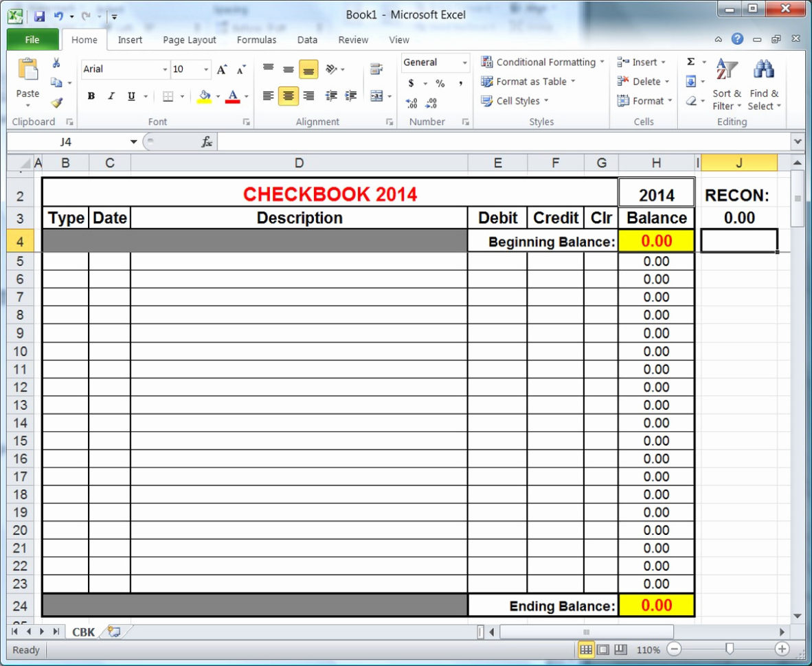The width and height of the screenshot is (812, 666).
Task: Apply center alignment to selection
Action: click(x=288, y=95)
